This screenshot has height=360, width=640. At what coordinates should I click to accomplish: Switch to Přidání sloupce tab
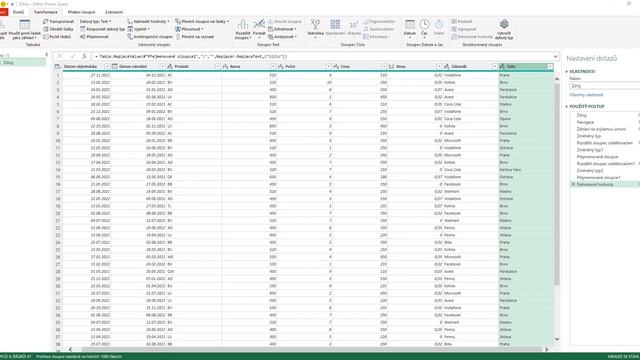click(x=81, y=12)
